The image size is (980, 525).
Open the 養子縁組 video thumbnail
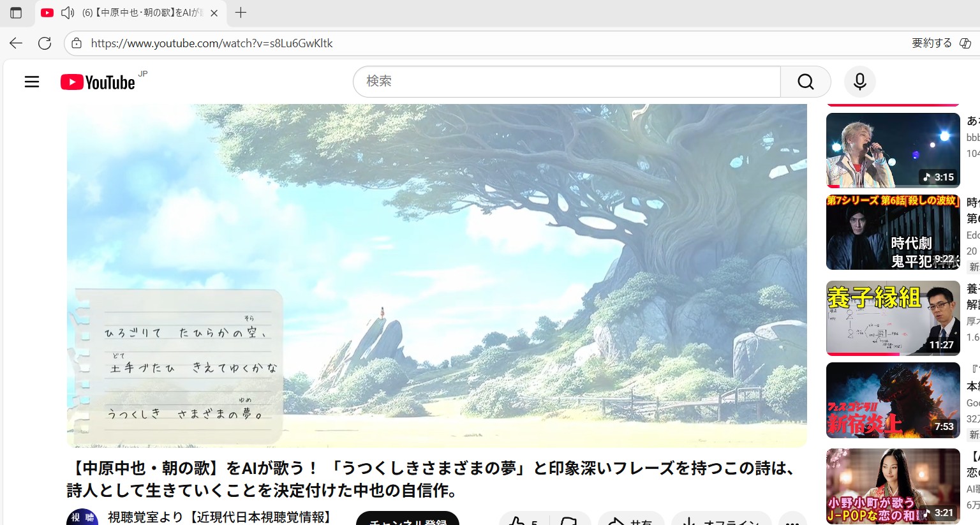click(893, 318)
